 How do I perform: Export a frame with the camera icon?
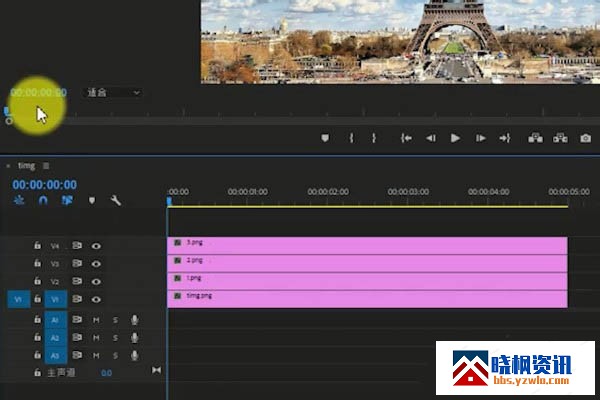[x=585, y=138]
